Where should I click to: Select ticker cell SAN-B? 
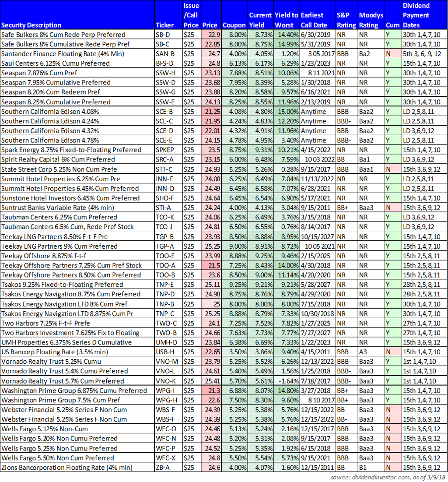tap(168, 54)
